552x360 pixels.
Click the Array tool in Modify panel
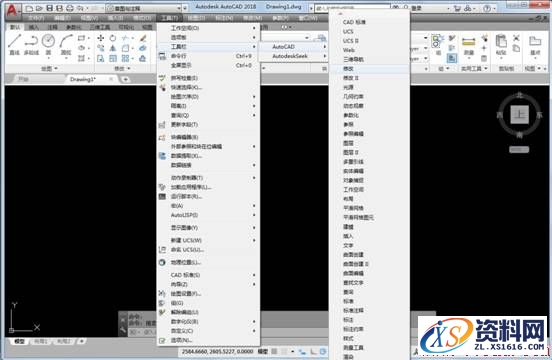125,58
